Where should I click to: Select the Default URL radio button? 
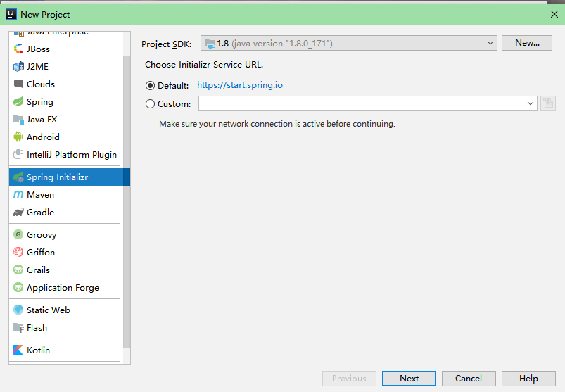[x=151, y=86]
